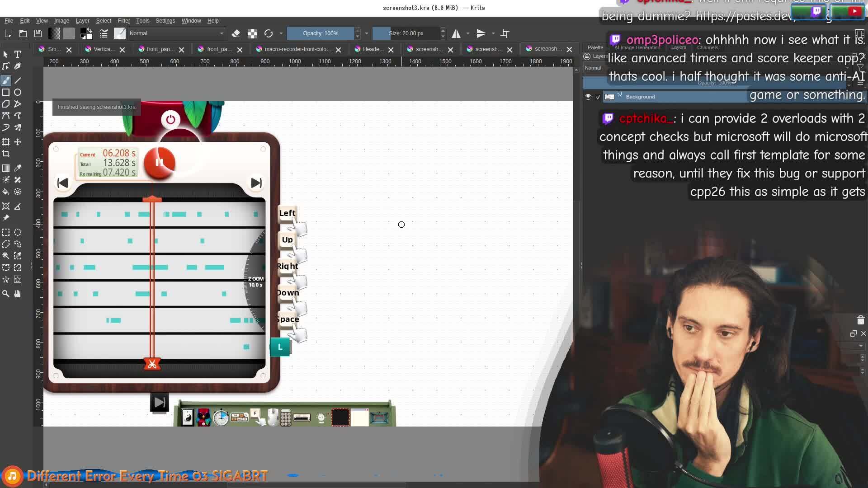Viewport: 868px width, 488px height.
Task: Click the Palette docker tab
Action: [595, 47]
